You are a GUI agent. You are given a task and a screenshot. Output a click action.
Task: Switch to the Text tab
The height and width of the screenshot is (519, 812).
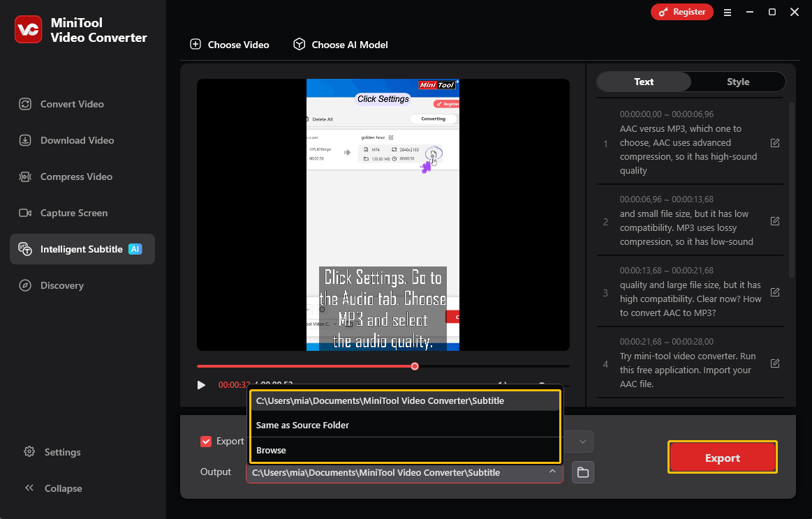[x=644, y=82]
